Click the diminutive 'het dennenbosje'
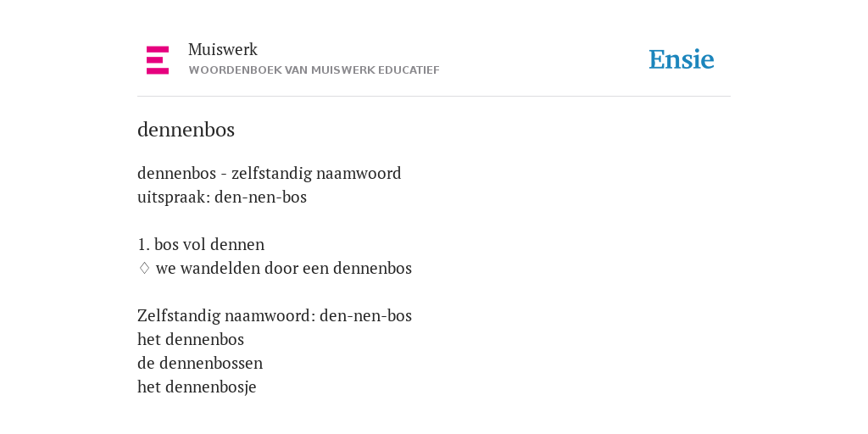The image size is (868, 434). (x=197, y=387)
